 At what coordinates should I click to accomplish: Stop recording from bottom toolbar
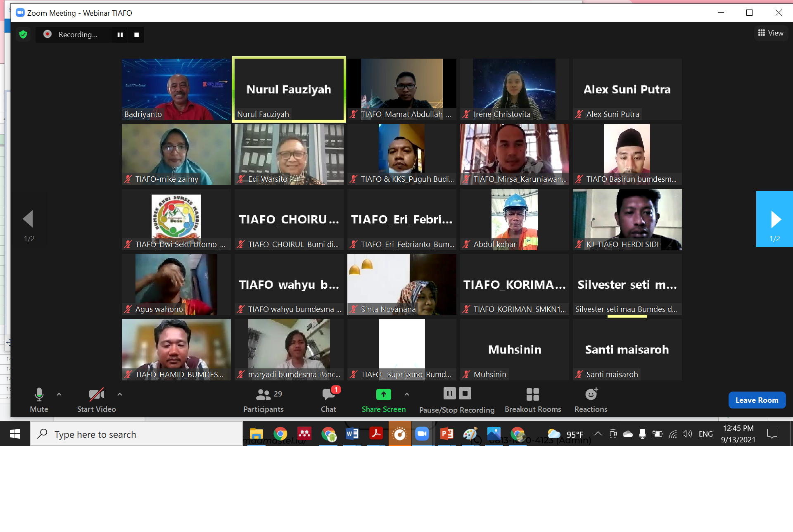465,393
